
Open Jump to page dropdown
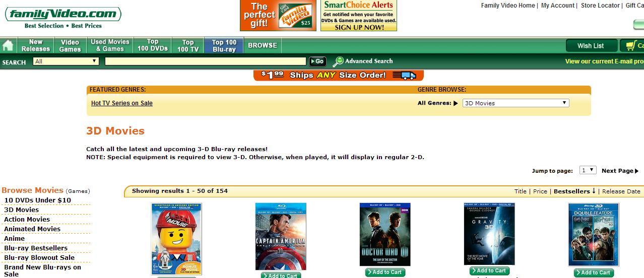(588, 170)
